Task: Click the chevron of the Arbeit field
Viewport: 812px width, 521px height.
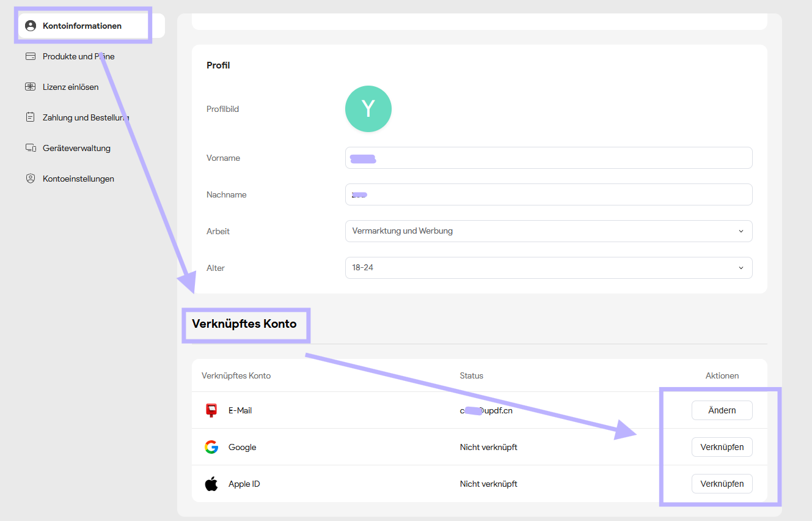Action: click(741, 231)
